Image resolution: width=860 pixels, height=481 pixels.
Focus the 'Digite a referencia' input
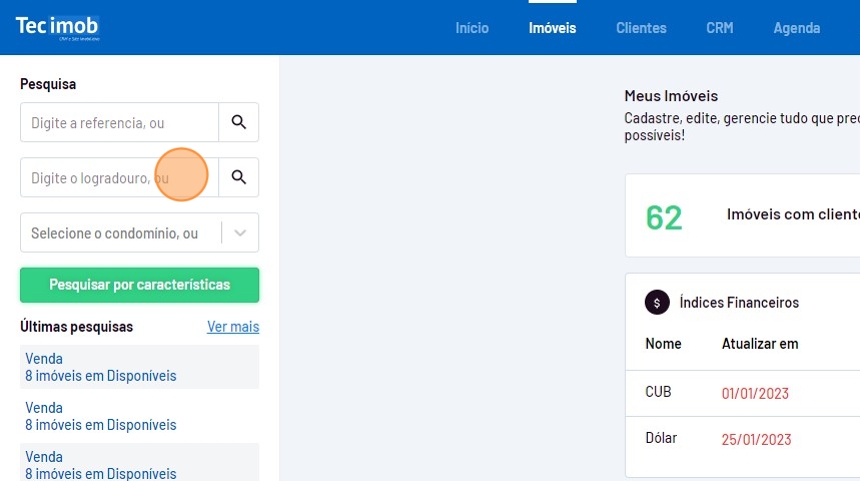click(x=120, y=122)
